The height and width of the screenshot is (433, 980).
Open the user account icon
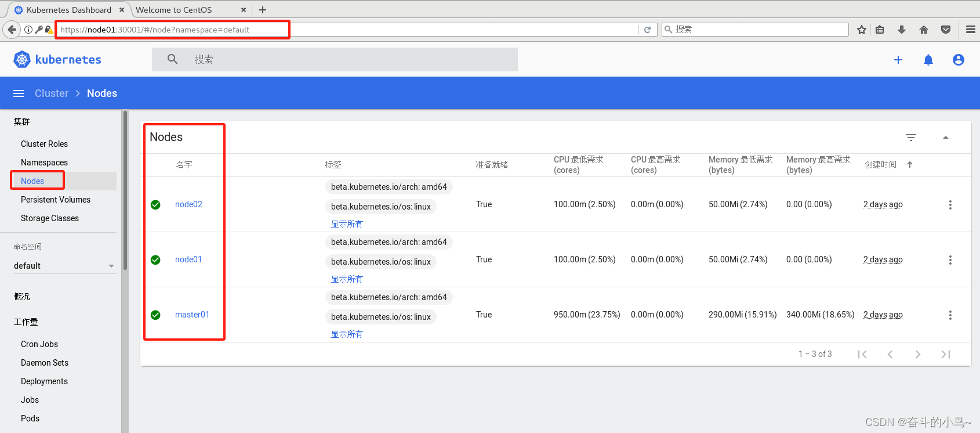[x=959, y=60]
